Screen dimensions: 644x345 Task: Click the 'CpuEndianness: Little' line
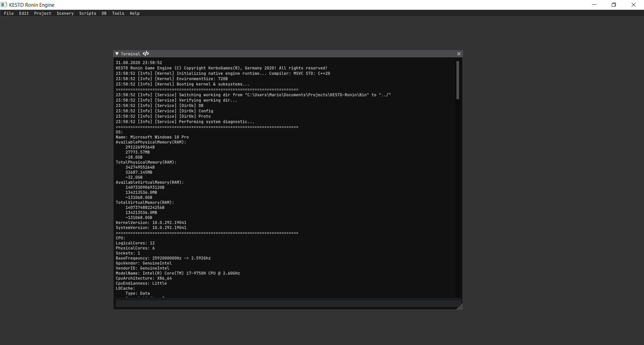click(141, 283)
